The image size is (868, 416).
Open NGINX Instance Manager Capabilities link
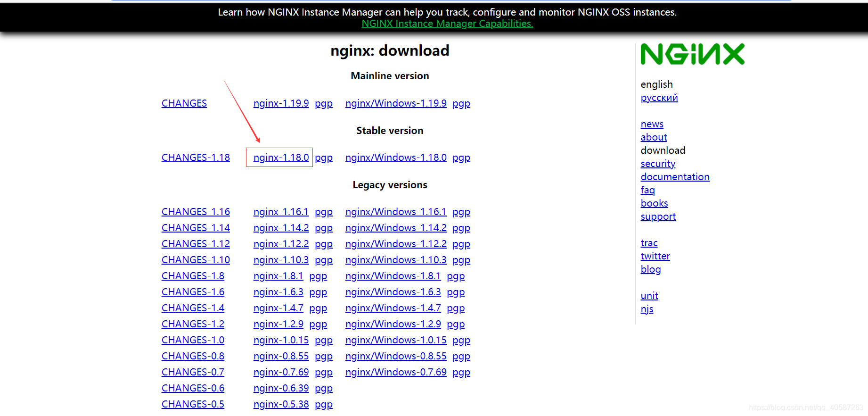[447, 24]
